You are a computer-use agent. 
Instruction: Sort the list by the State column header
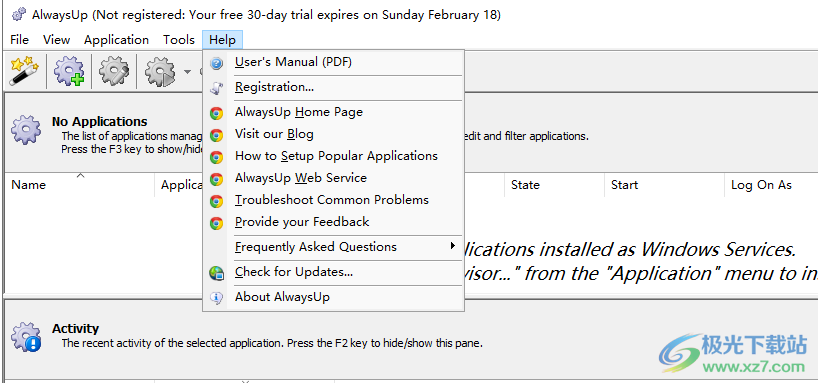tap(555, 185)
